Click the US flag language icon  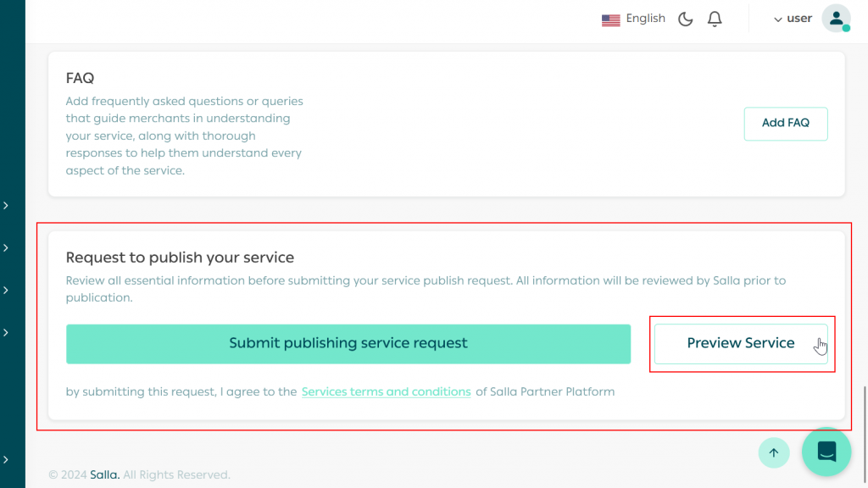pyautogui.click(x=610, y=19)
